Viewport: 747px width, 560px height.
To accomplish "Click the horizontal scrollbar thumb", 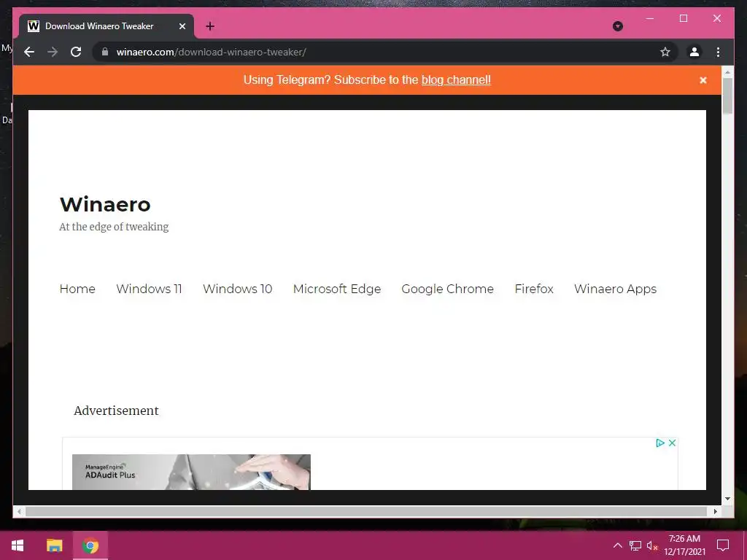I will tap(366, 511).
